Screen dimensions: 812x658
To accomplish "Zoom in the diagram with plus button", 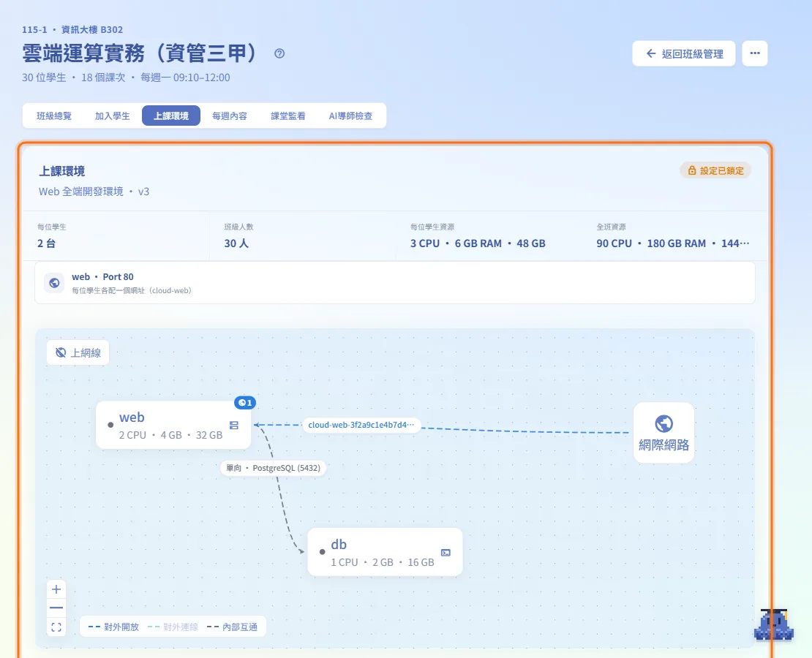I will (x=56, y=589).
